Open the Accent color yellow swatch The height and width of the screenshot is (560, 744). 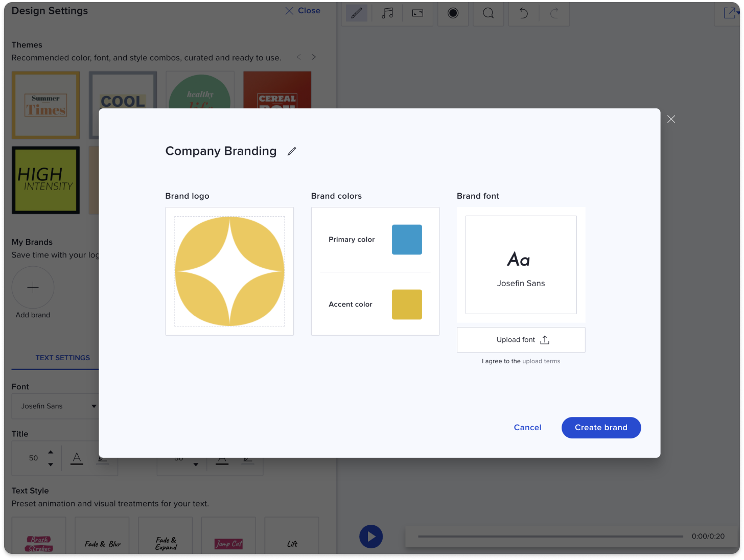[x=407, y=305]
